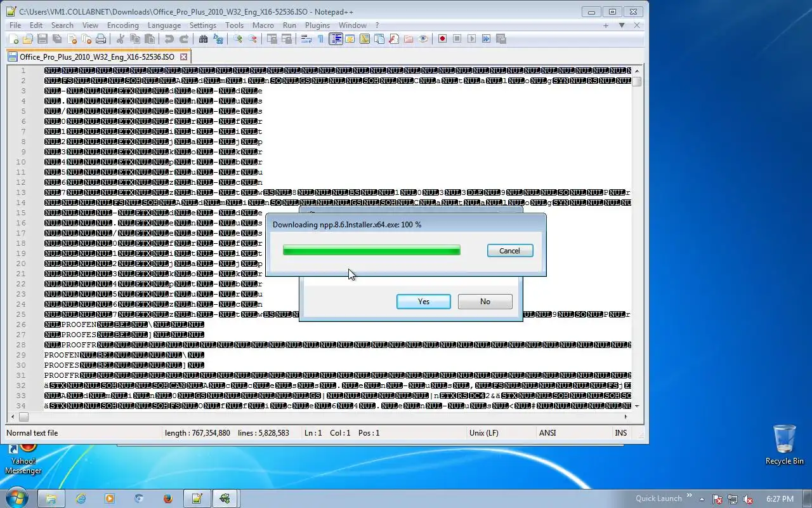Open Internet Explorer from taskbar
Screen dimensions: 812x508
[81, 498]
